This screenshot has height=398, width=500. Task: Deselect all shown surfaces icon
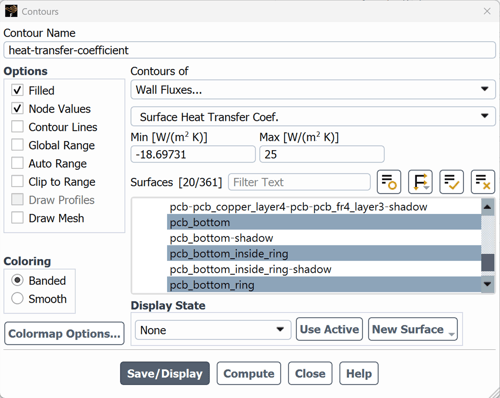pyautogui.click(x=483, y=182)
